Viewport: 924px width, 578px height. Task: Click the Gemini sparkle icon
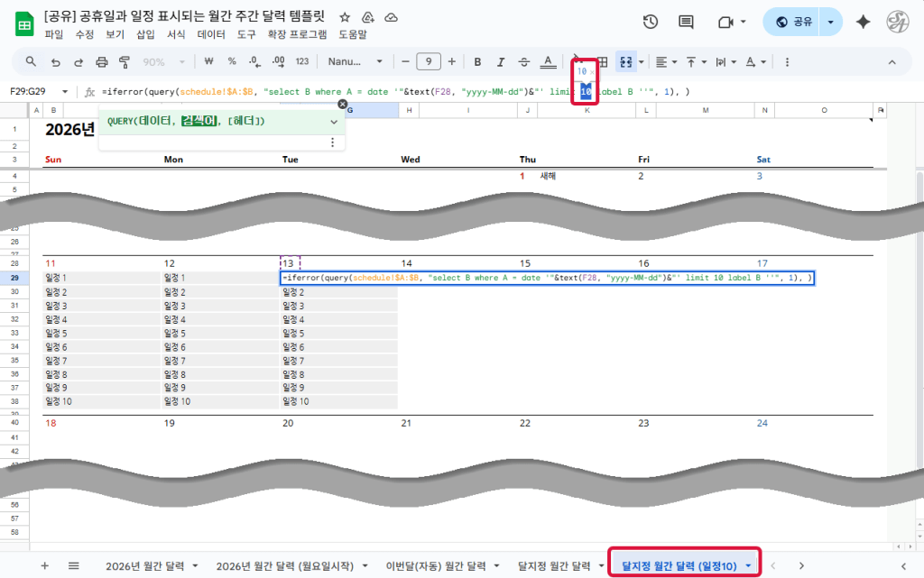click(x=863, y=23)
